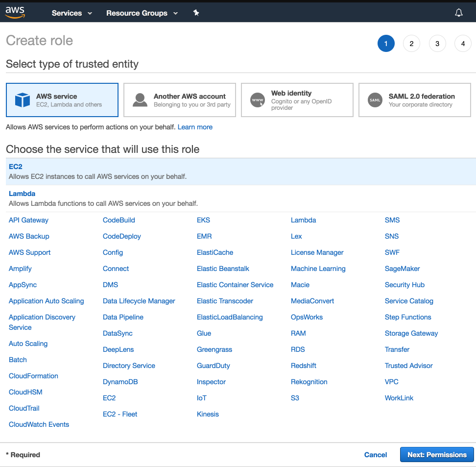
Task: Click the Another AWS account person icon
Action: tap(140, 100)
